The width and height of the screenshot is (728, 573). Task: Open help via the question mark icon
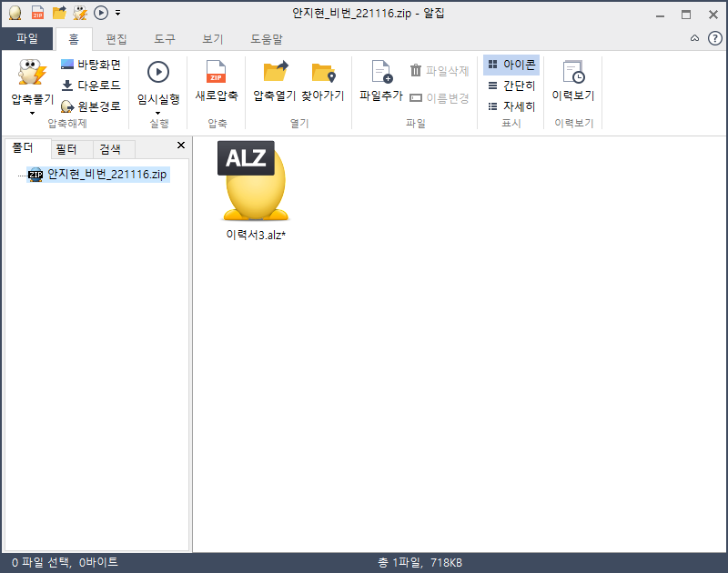click(714, 38)
